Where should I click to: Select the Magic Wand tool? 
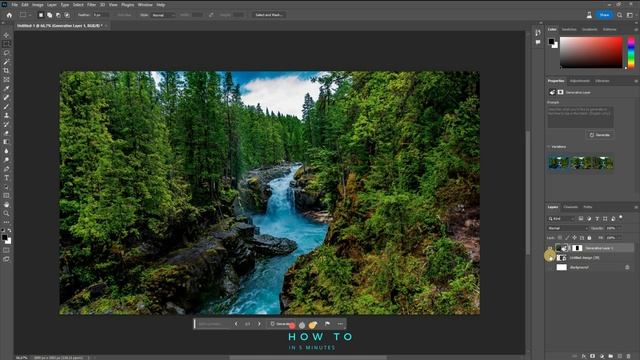click(6, 62)
